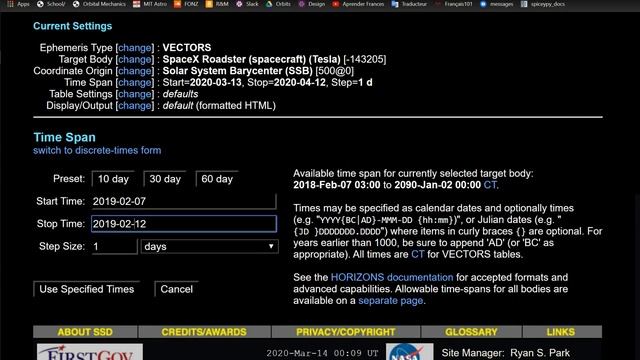
Task: Select the Site Manager Ryan S. Park text
Action: click(506, 353)
